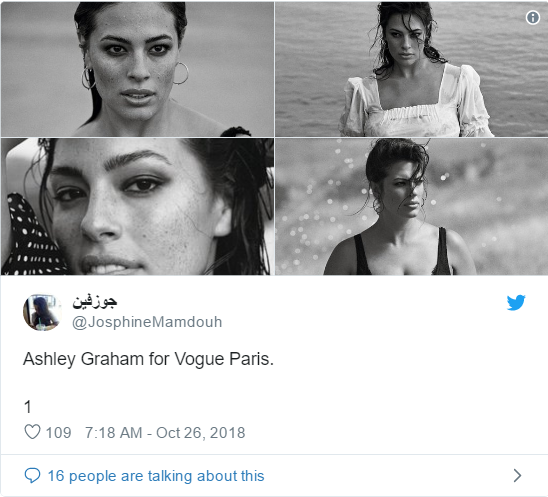The height and width of the screenshot is (497, 548).
Task: Click the info icon on photo grid
Action: click(x=533, y=17)
